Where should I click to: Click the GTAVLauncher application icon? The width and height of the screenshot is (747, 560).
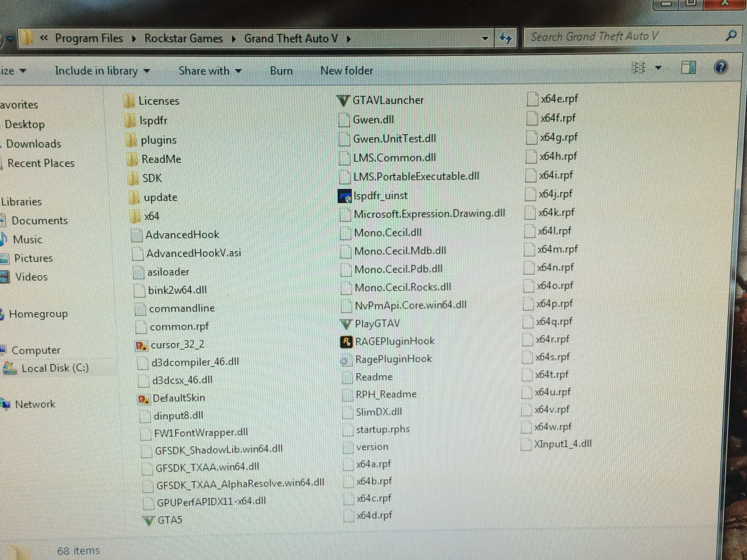(343, 101)
